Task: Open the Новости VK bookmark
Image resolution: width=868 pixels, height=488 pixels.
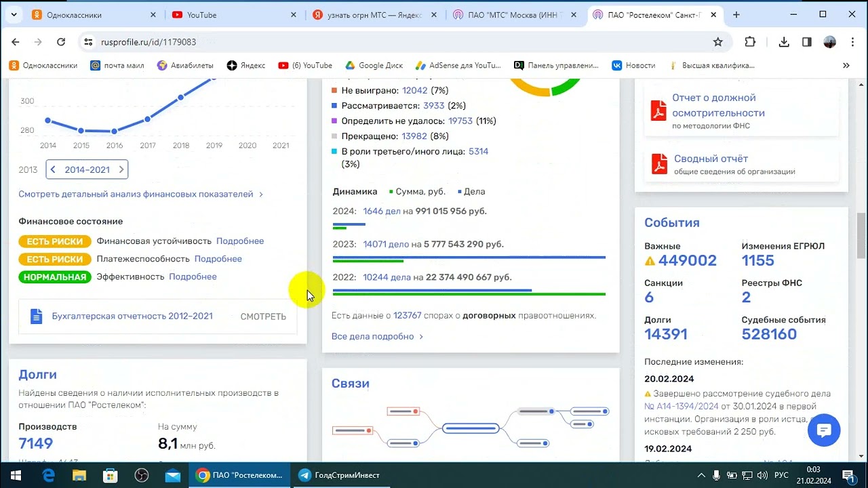Action: (633, 66)
